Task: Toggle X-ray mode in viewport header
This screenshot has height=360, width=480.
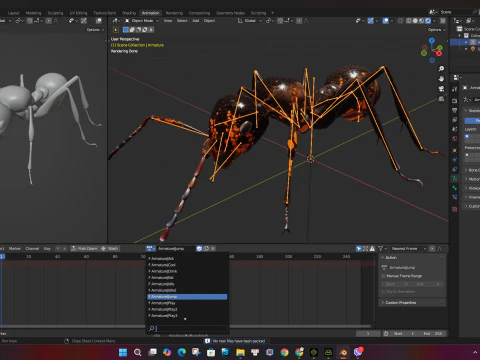Action: 401,21
